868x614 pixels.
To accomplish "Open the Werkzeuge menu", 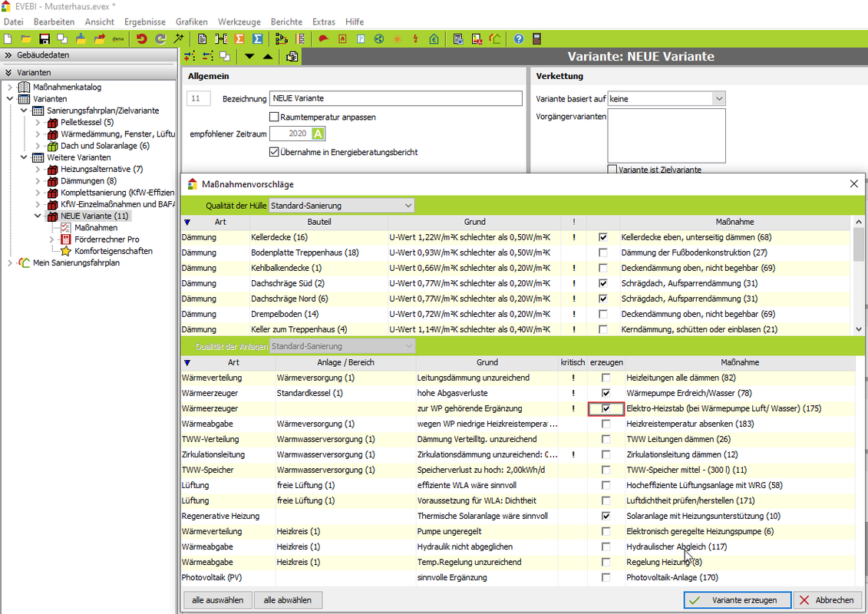I will point(239,22).
